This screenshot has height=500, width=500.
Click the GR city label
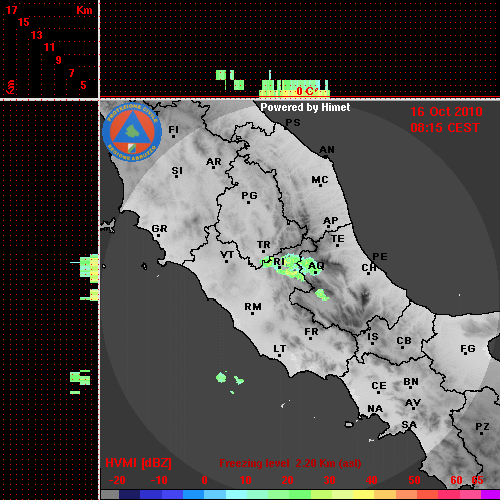(x=159, y=229)
